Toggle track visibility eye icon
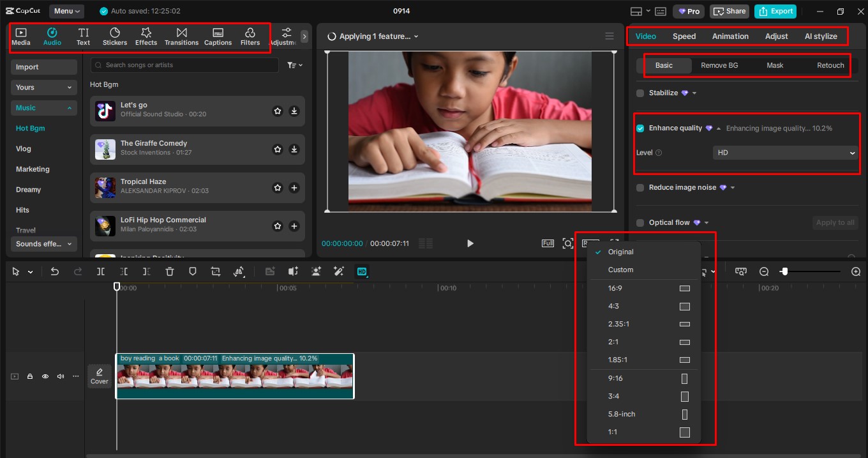This screenshot has height=458, width=868. tap(45, 376)
